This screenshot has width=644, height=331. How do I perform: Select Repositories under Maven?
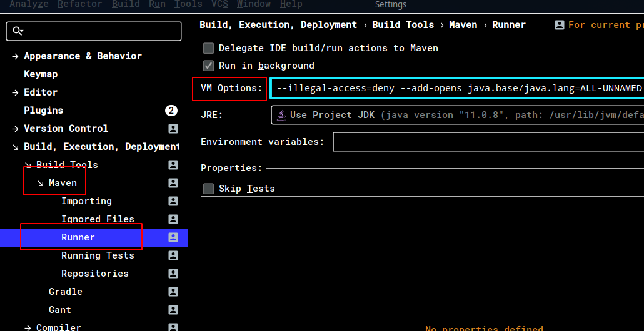click(x=95, y=273)
